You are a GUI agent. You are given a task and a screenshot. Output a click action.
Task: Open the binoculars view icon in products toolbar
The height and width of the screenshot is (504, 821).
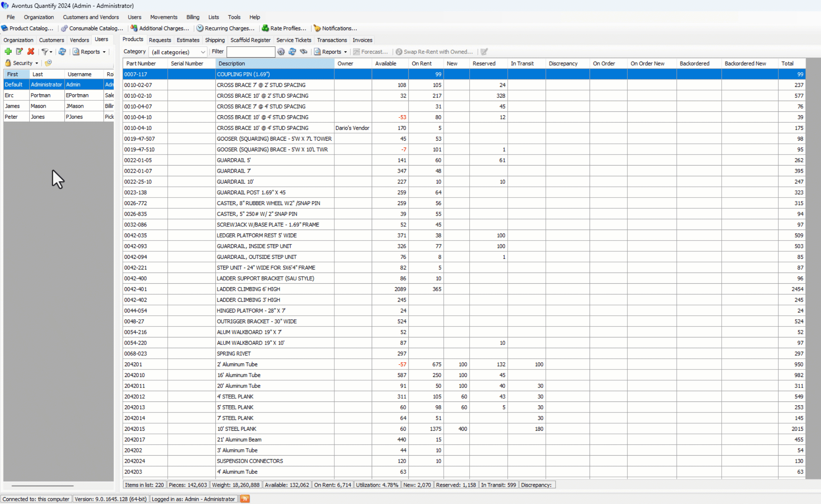[x=304, y=52]
